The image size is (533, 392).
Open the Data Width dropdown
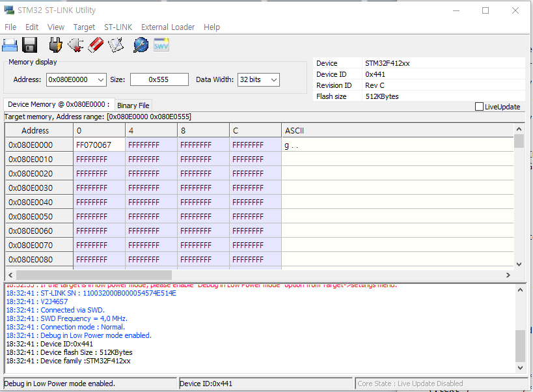coord(273,79)
